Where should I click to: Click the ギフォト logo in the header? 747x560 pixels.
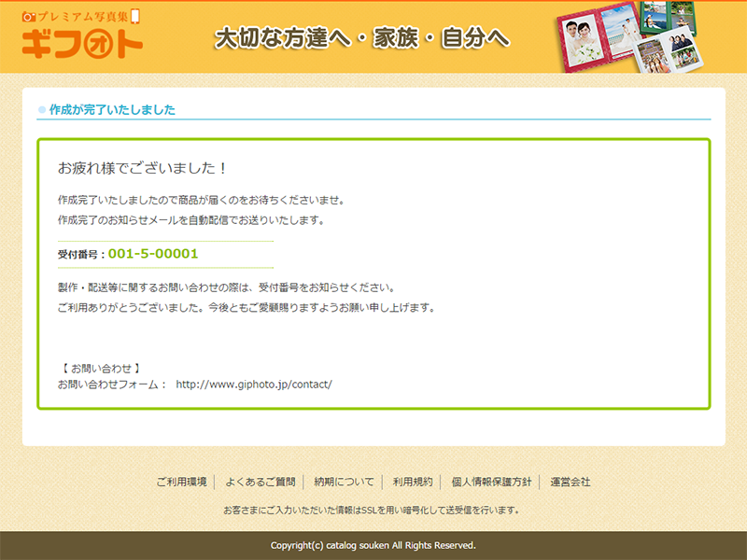[82, 35]
